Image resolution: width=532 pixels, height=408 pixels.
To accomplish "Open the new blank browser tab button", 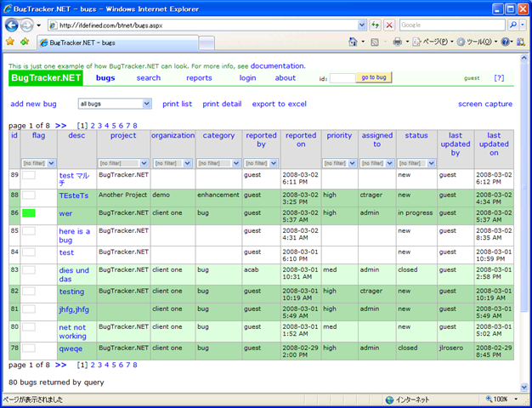I will coord(207,43).
